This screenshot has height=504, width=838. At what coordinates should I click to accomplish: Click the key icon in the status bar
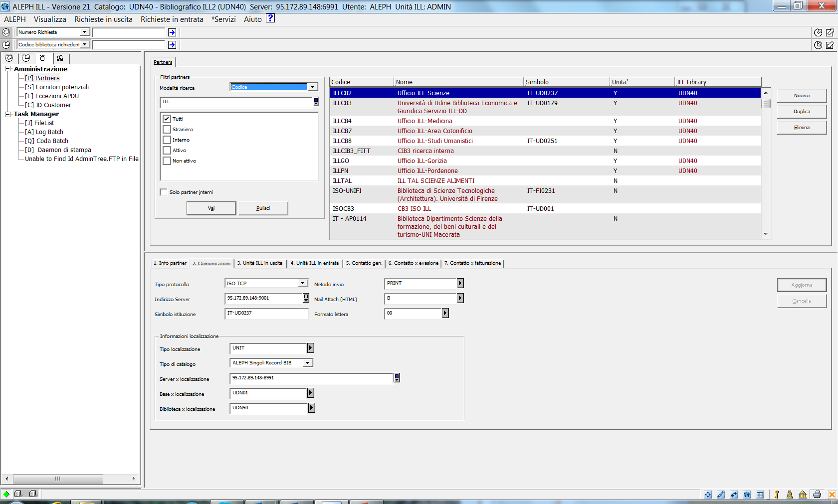pyautogui.click(x=777, y=495)
